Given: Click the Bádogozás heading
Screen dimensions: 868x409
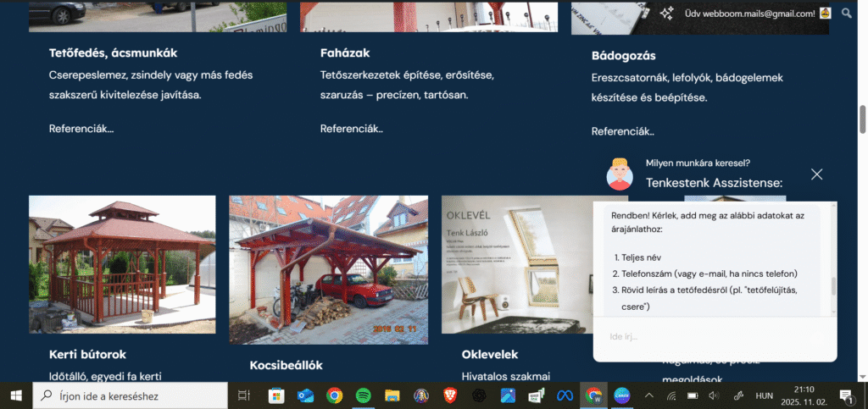Looking at the screenshot, I should (624, 56).
